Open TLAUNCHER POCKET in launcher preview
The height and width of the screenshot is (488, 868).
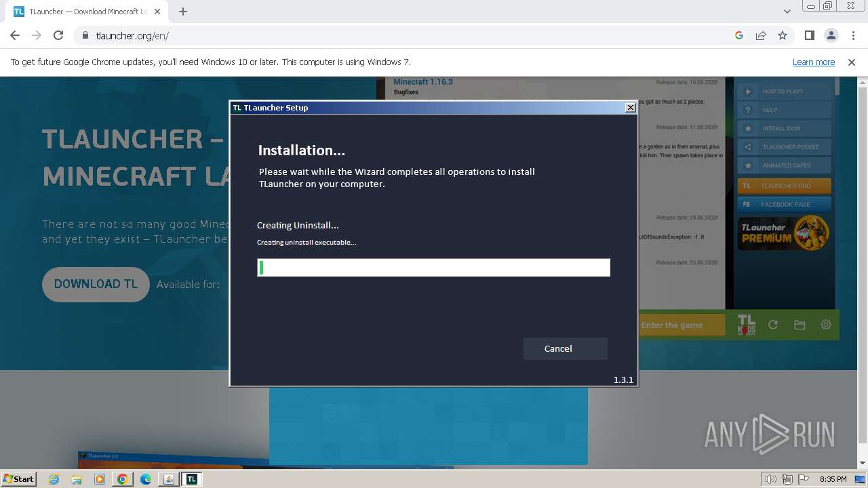785,146
